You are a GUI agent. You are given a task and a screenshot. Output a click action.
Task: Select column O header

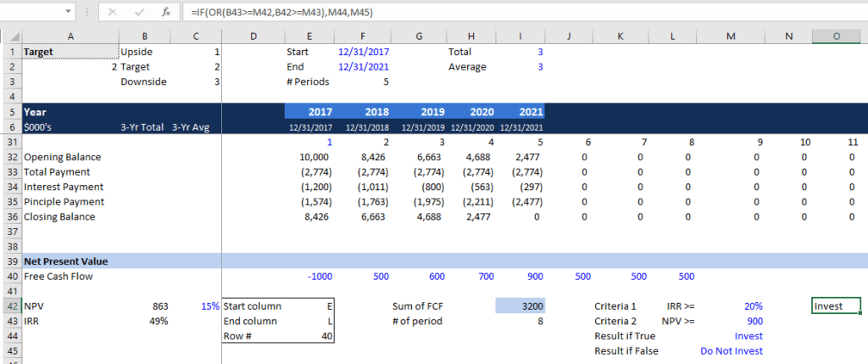(837, 36)
